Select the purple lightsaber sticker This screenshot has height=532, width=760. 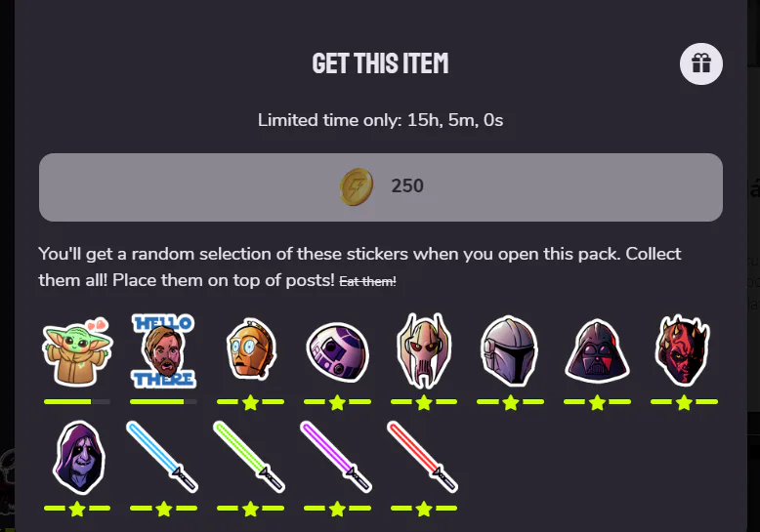tap(336, 457)
